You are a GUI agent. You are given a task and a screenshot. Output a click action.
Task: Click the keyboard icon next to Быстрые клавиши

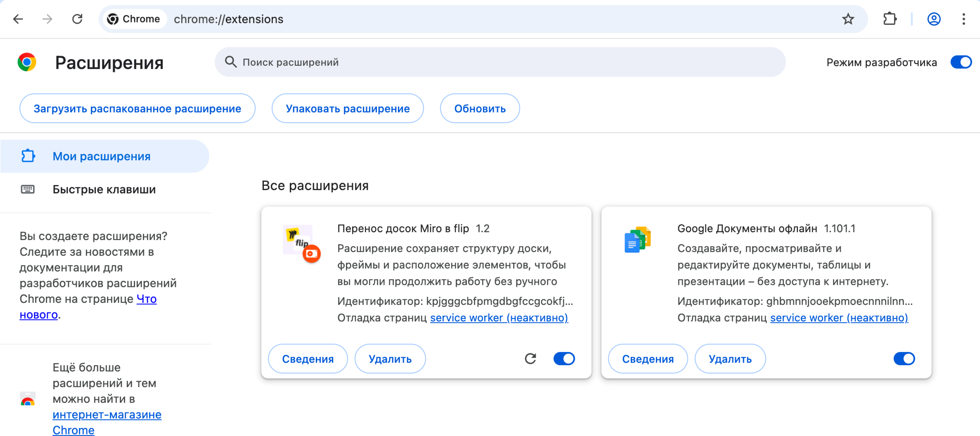click(x=27, y=189)
